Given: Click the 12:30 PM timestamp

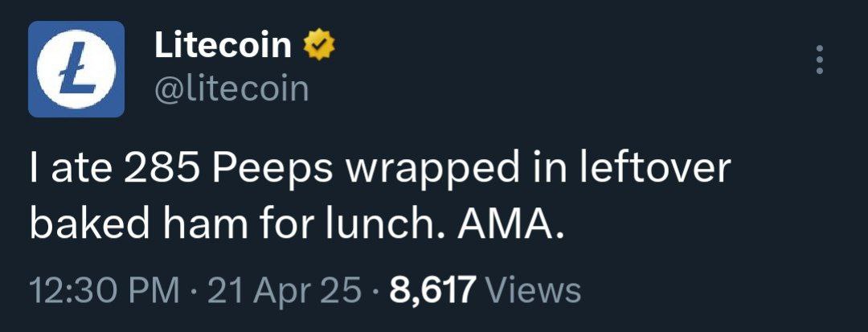Looking at the screenshot, I should click(104, 290).
